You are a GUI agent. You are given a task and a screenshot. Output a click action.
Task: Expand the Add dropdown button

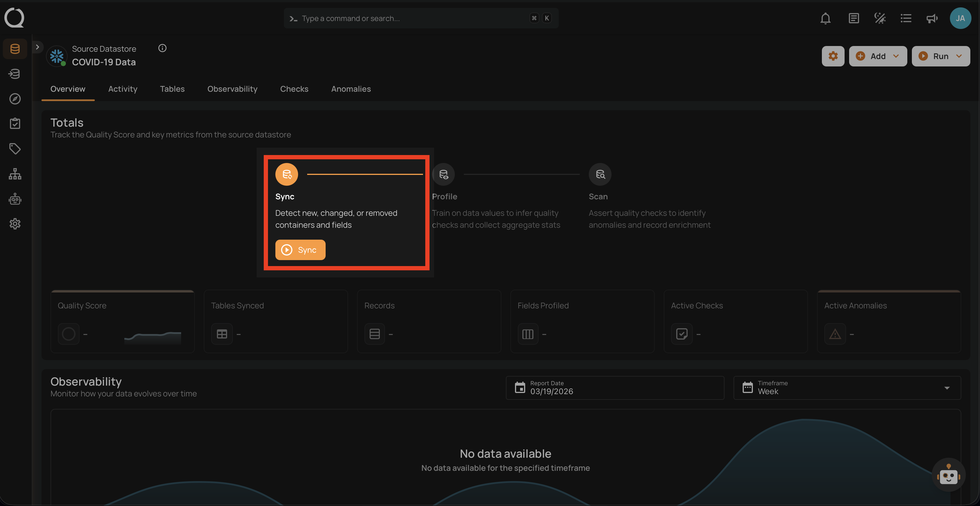pos(878,56)
